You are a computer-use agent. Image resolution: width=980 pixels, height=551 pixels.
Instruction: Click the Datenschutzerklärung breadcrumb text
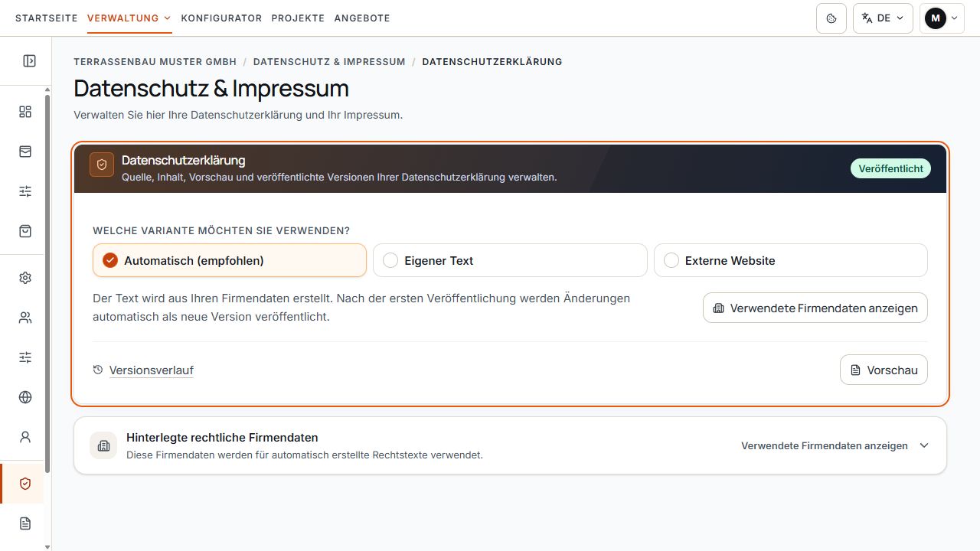[492, 61]
